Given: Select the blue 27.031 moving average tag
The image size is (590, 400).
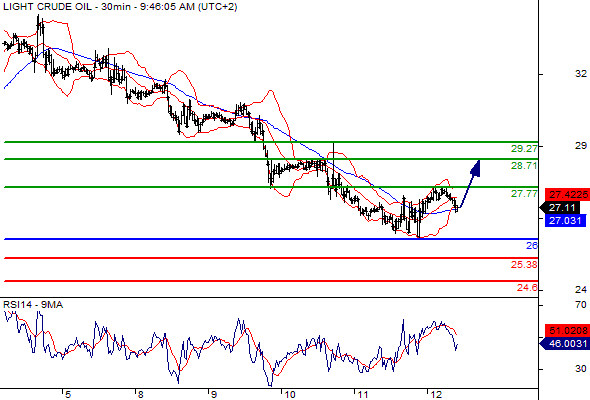Looking at the screenshot, I should point(565,220).
